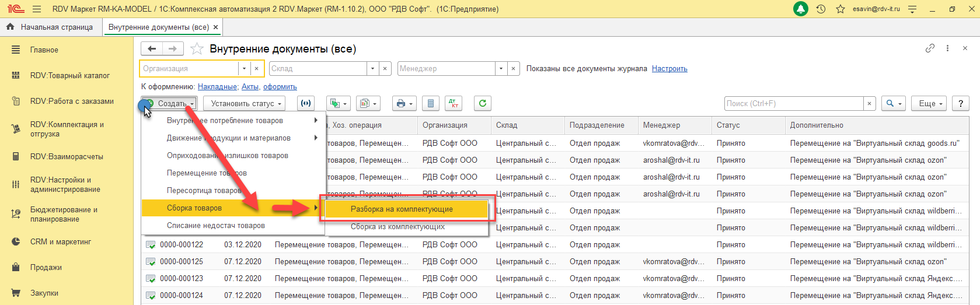Close the Внутренние документы (все) tab
Image resolution: width=980 pixels, height=305 pixels.
215,27
